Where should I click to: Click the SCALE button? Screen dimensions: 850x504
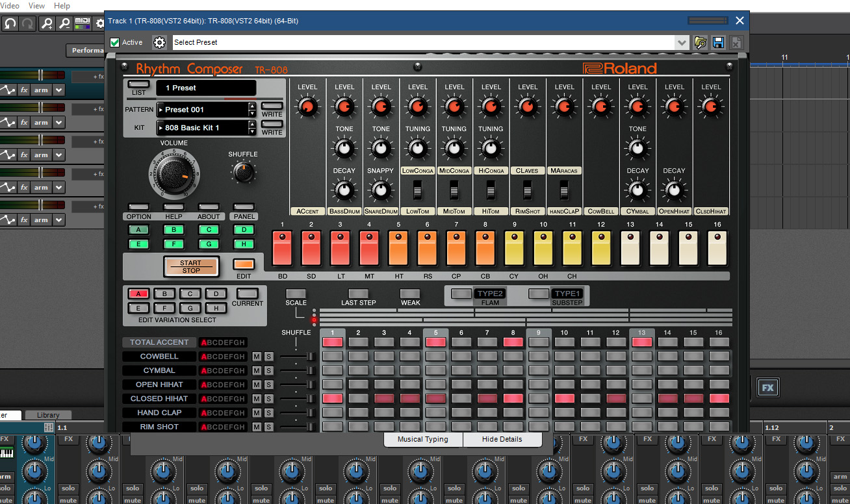click(296, 294)
